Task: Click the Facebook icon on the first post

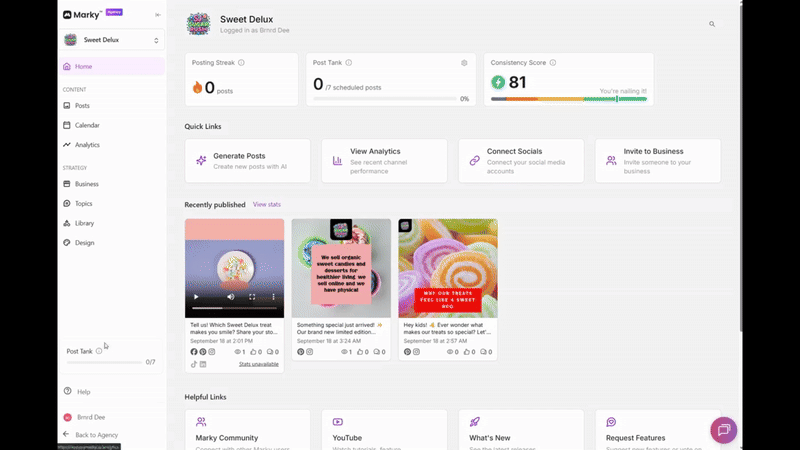Action: [194, 352]
